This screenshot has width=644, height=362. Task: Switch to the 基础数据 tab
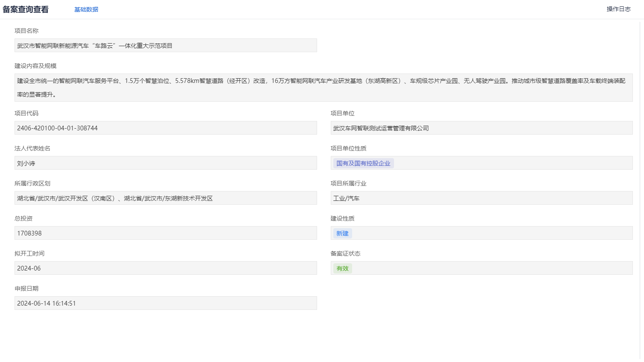(86, 9)
